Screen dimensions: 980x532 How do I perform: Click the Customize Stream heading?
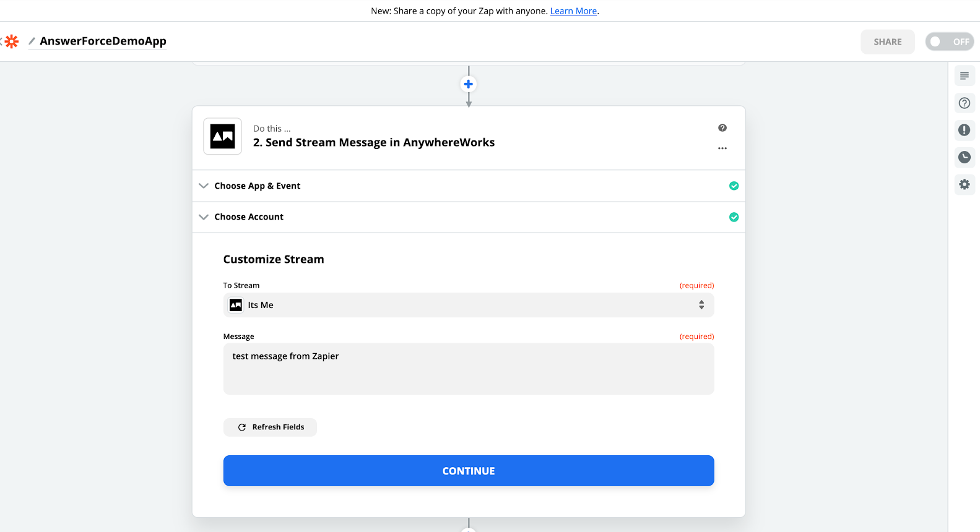tap(274, 259)
